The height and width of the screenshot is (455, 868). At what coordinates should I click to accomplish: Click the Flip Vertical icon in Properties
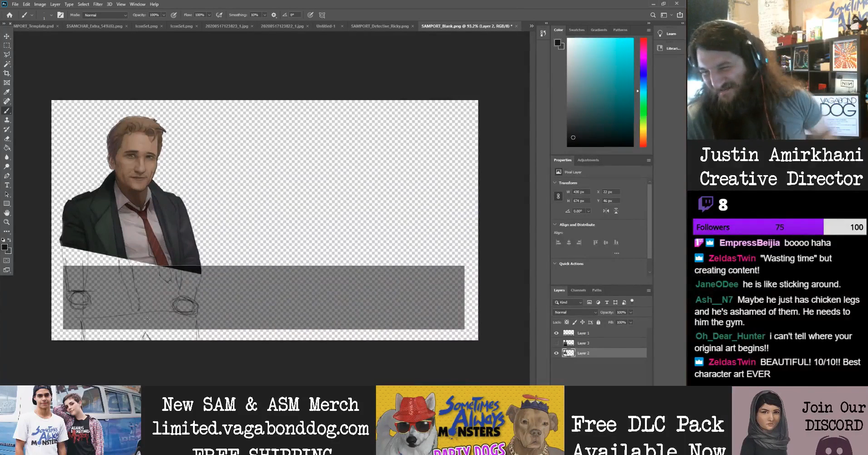[616, 211]
